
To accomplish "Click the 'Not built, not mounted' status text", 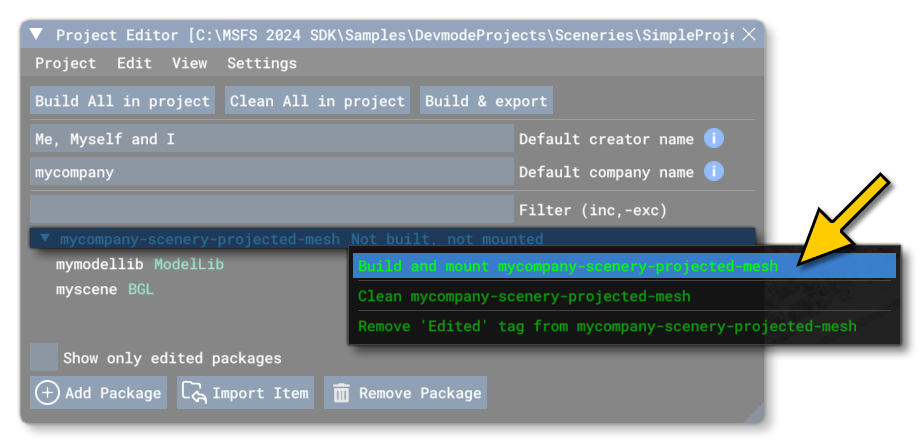I will coord(447,239).
